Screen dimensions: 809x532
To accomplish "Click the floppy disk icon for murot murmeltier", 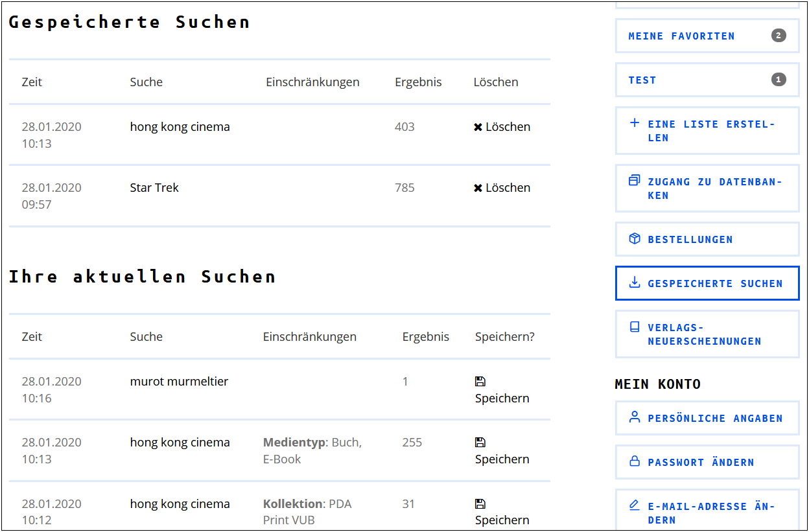I will pos(480,381).
